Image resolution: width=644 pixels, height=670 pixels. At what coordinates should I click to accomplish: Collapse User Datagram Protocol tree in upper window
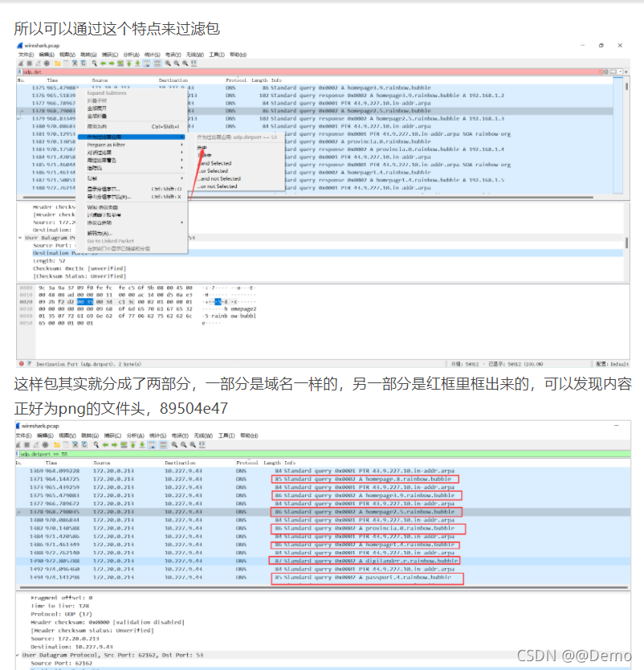click(x=20, y=238)
